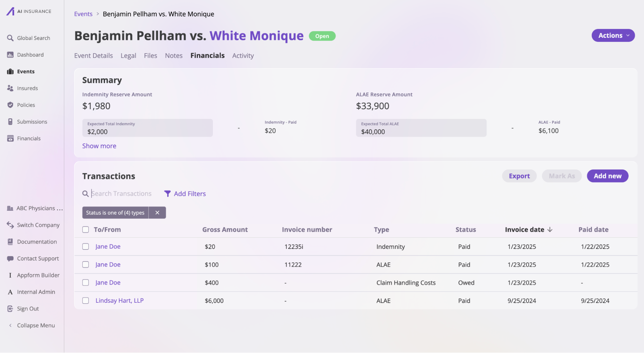Click the Expected Total Indemnity field
Image resolution: width=644 pixels, height=353 pixels.
(x=148, y=128)
